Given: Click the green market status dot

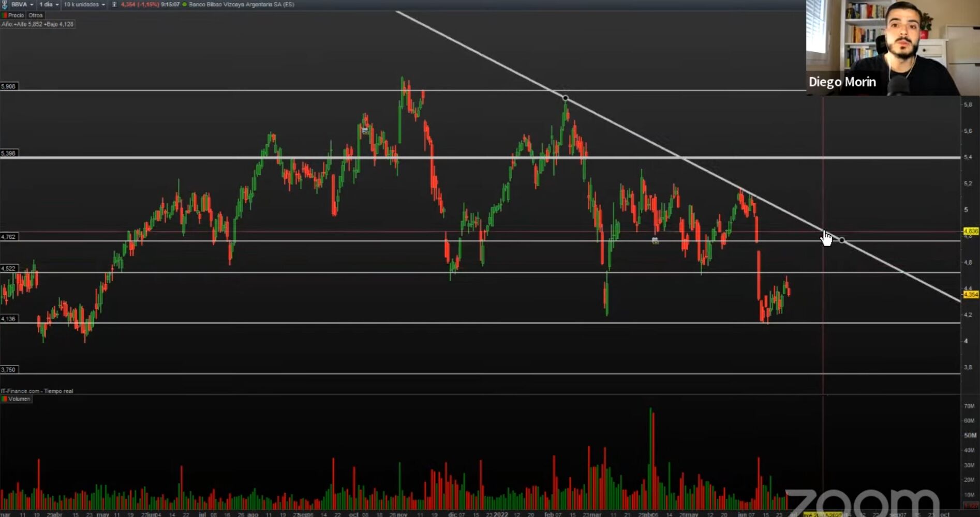Looking at the screenshot, I should 185,4.
